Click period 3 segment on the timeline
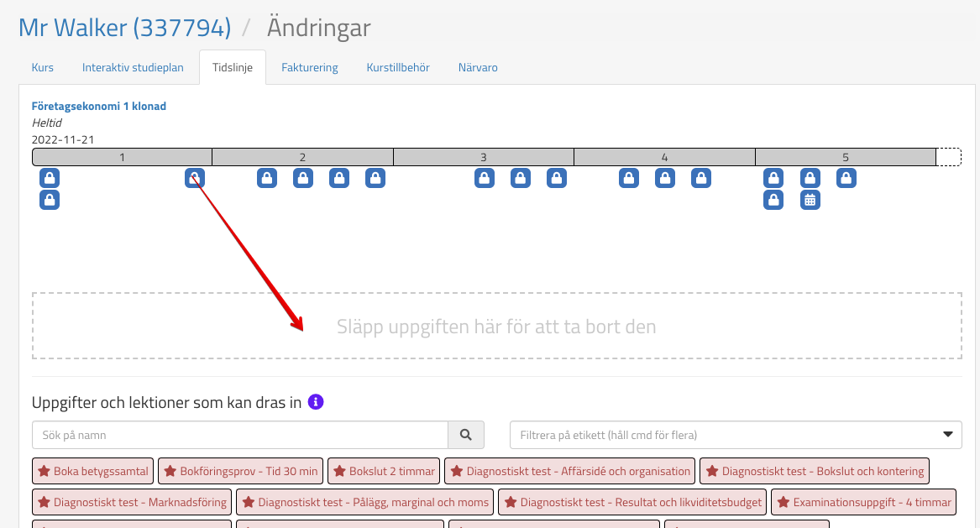The height and width of the screenshot is (528, 980). pos(484,157)
